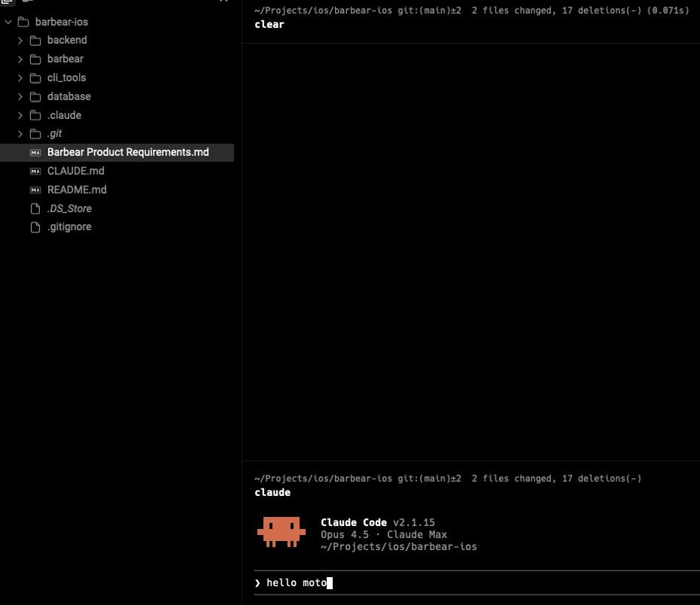Screen dimensions: 700x605
Task: Click the claude command text in terminal
Action: point(272,493)
